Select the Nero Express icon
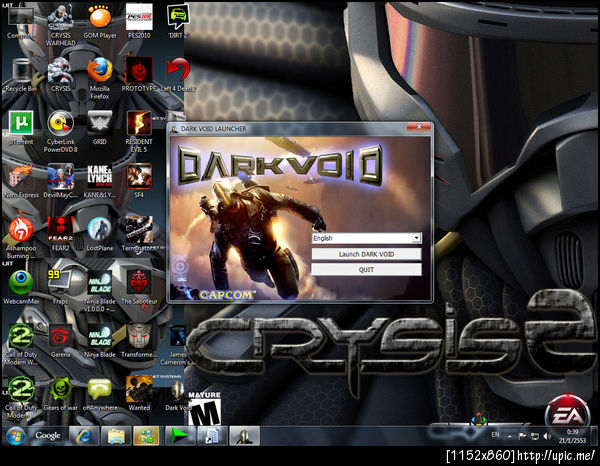This screenshot has width=600, height=466. click(21, 182)
